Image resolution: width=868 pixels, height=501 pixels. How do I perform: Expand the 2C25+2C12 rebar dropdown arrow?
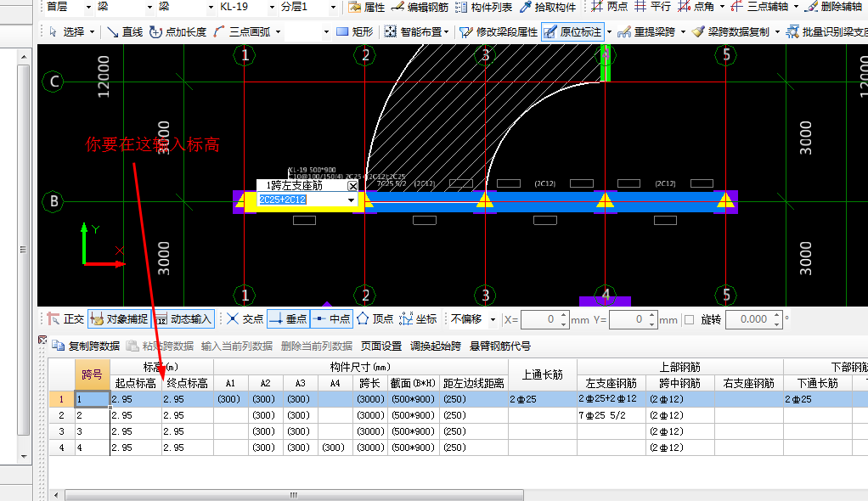coord(351,200)
